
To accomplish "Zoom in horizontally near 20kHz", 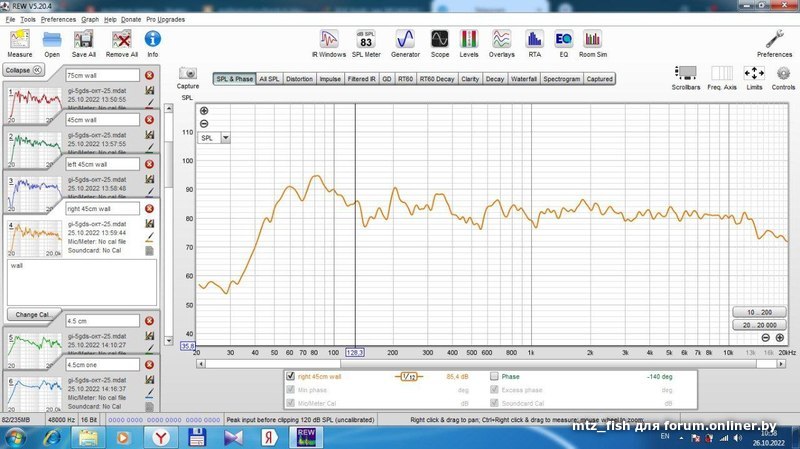I will (780, 338).
